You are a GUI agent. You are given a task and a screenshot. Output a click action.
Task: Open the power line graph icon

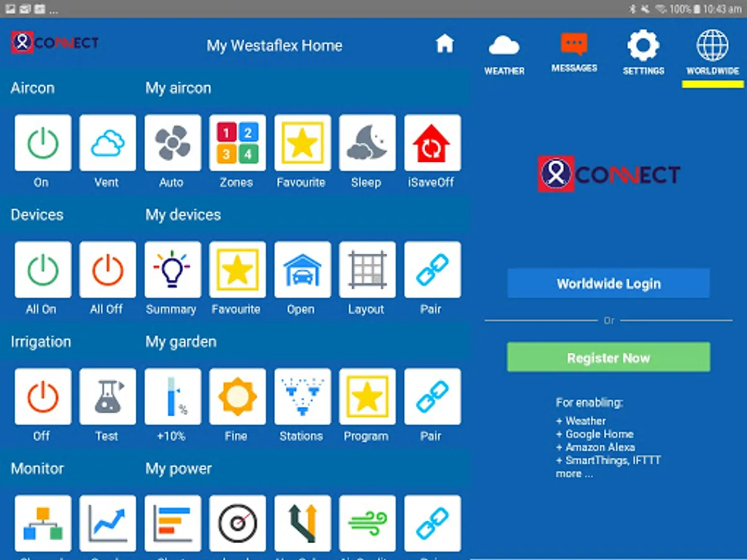click(x=108, y=523)
